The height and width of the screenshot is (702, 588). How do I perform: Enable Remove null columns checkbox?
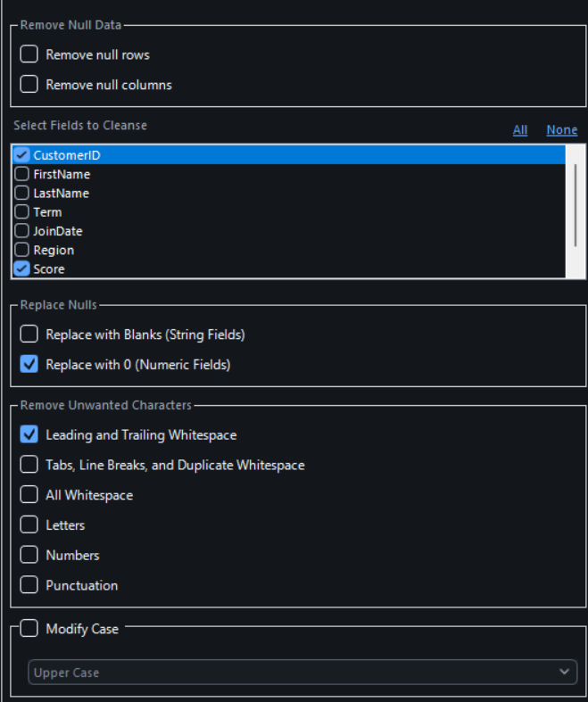[x=29, y=85]
